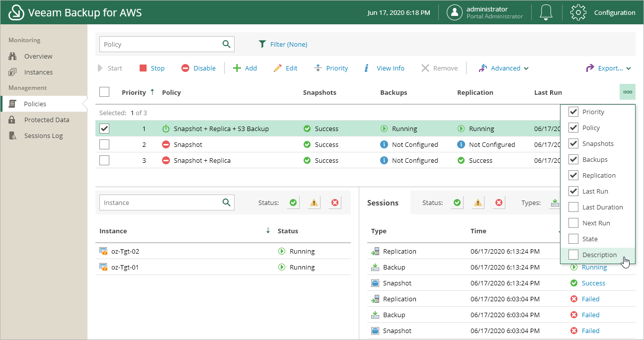Enable the Description column

(573, 255)
